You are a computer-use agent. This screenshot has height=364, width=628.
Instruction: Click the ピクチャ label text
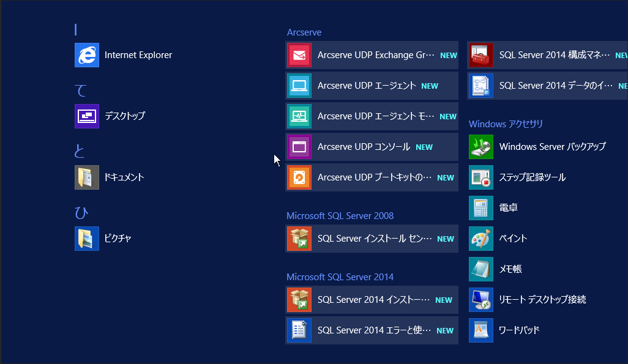tap(118, 239)
